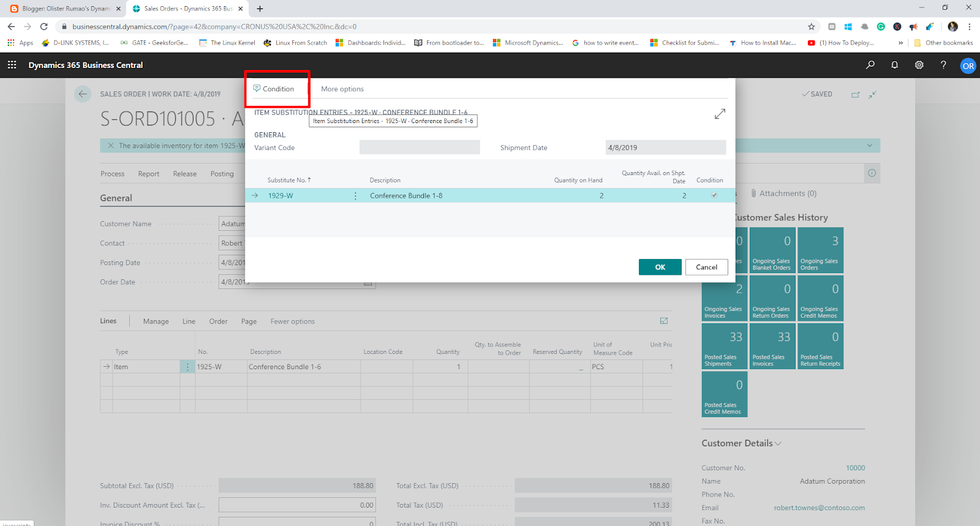
Task: Open the Posting menu on the sales order
Action: point(222,174)
